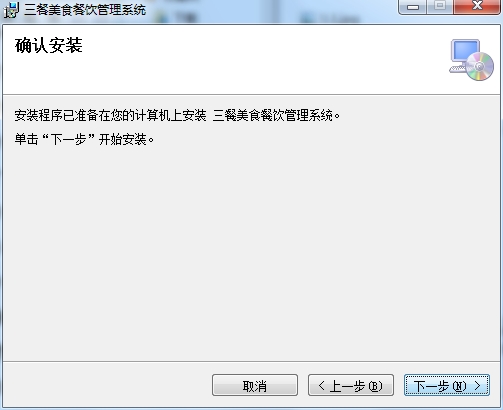Go back with the 上一步(B) button

(x=351, y=385)
